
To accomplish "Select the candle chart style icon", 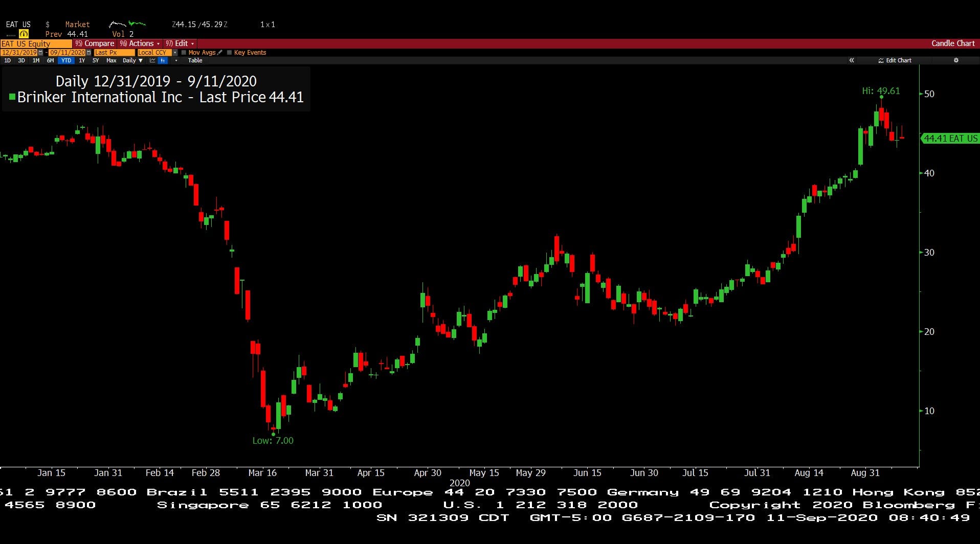I will pyautogui.click(x=163, y=60).
